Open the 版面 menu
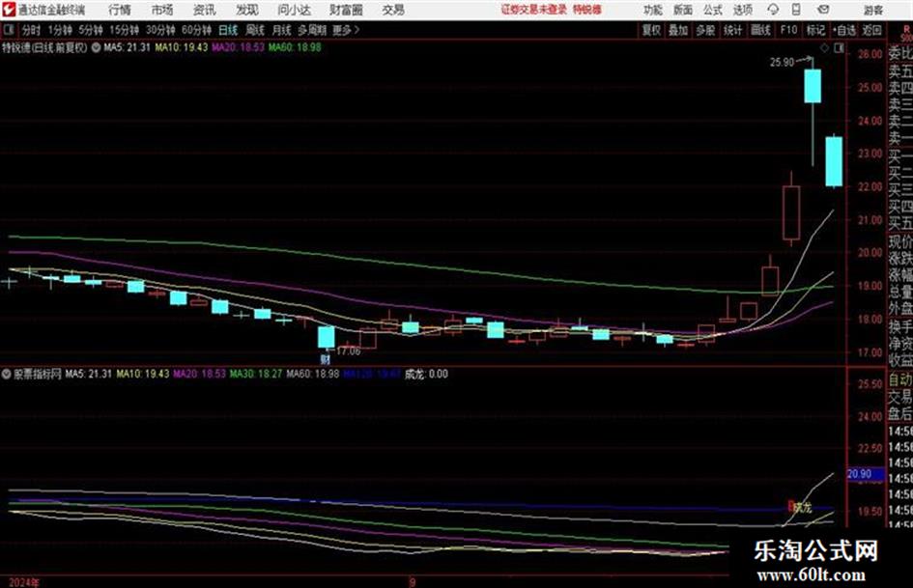Screen dimensions: 913x588 [683, 10]
